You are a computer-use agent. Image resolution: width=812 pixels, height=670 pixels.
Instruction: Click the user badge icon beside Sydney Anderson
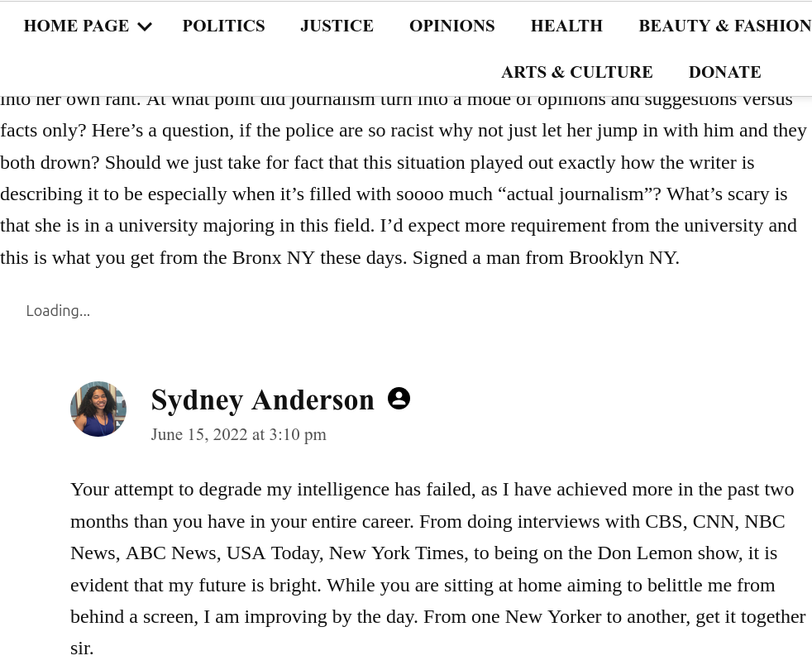[399, 399]
